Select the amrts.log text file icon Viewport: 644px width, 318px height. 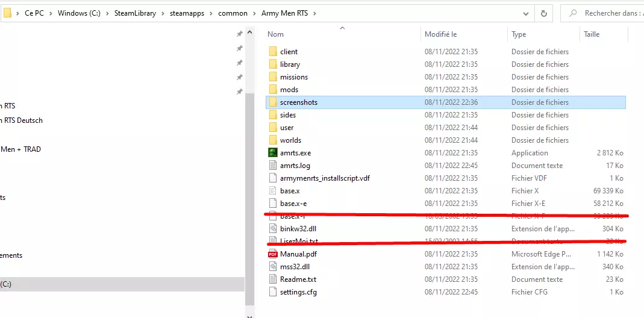coord(273,166)
